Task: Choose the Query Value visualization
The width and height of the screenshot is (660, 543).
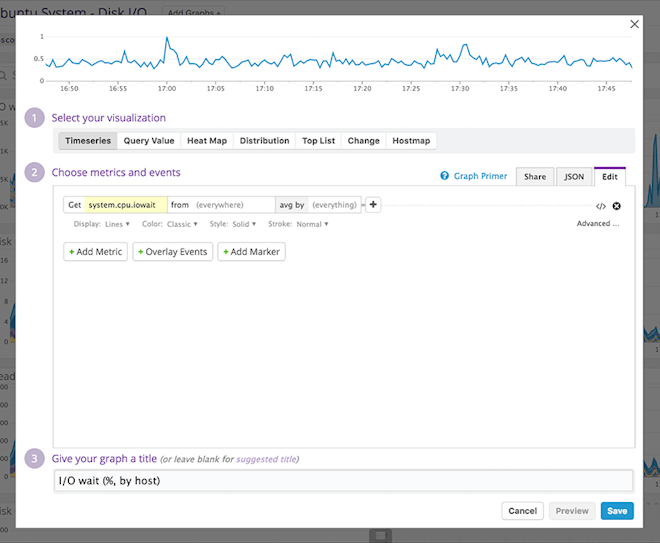Action: pyautogui.click(x=149, y=141)
